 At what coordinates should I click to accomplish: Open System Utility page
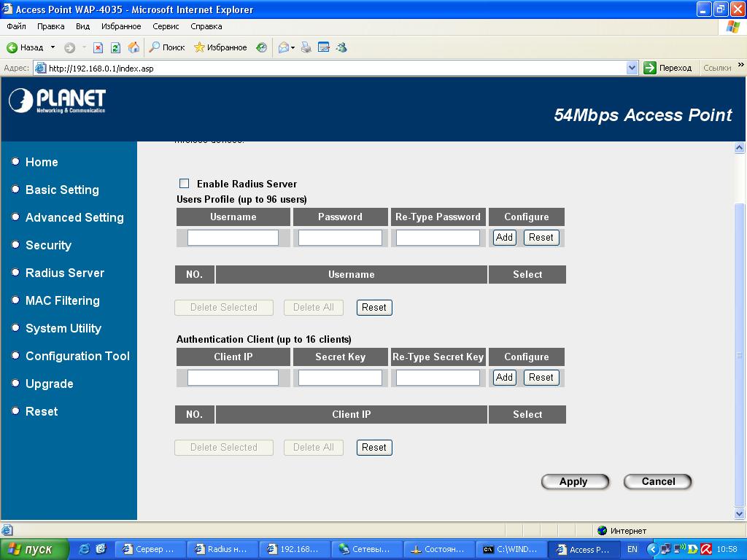click(63, 328)
